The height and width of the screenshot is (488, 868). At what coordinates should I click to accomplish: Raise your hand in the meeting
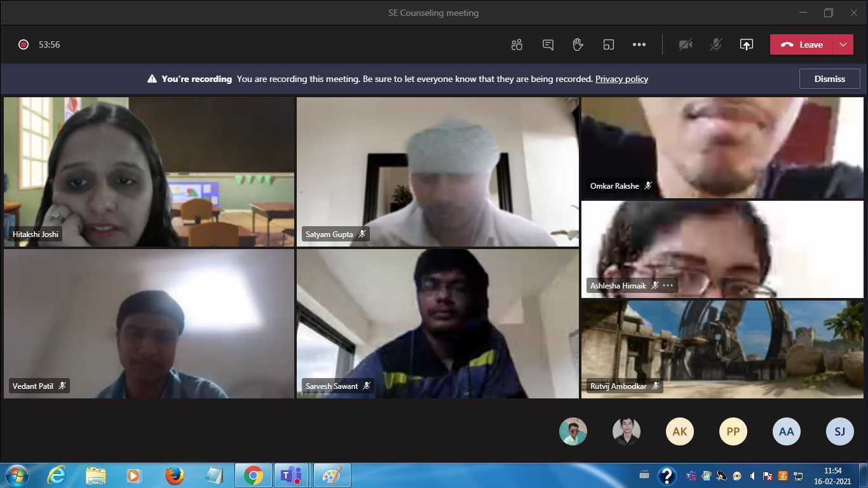(x=578, y=44)
